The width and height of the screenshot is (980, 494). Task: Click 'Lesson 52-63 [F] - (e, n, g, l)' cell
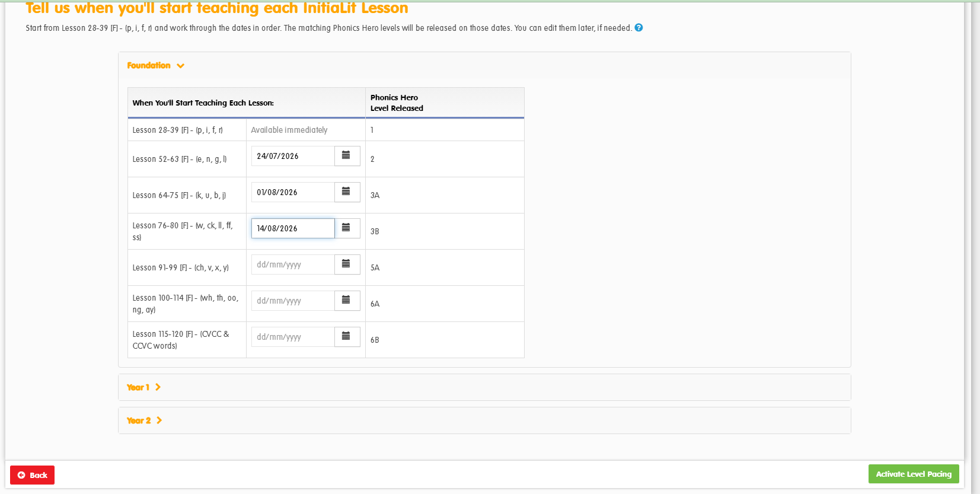(x=187, y=159)
